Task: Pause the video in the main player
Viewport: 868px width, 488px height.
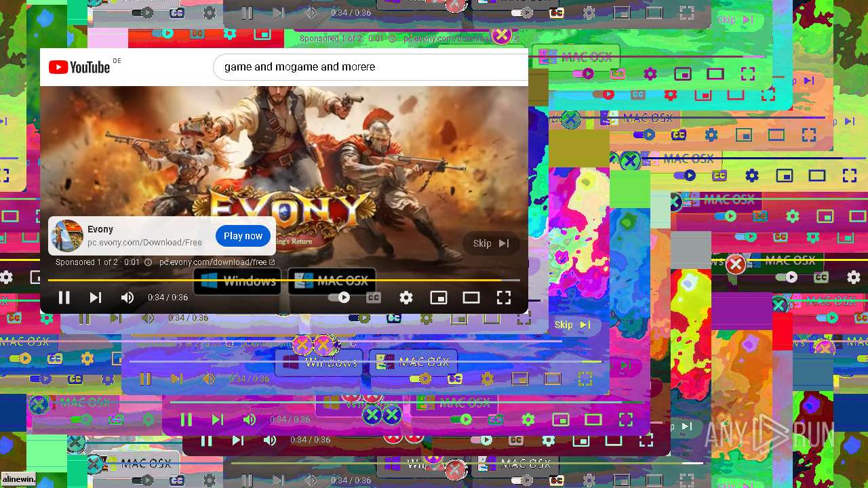Action: click(x=64, y=298)
